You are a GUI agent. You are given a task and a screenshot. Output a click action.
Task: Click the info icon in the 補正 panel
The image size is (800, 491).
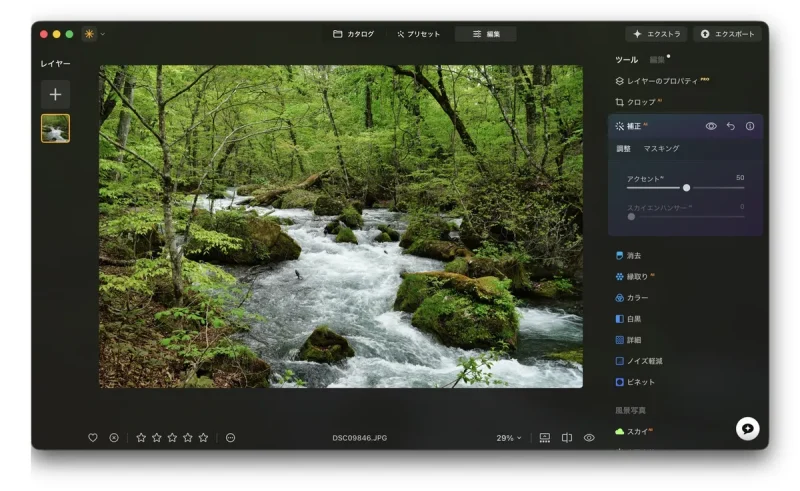click(750, 126)
